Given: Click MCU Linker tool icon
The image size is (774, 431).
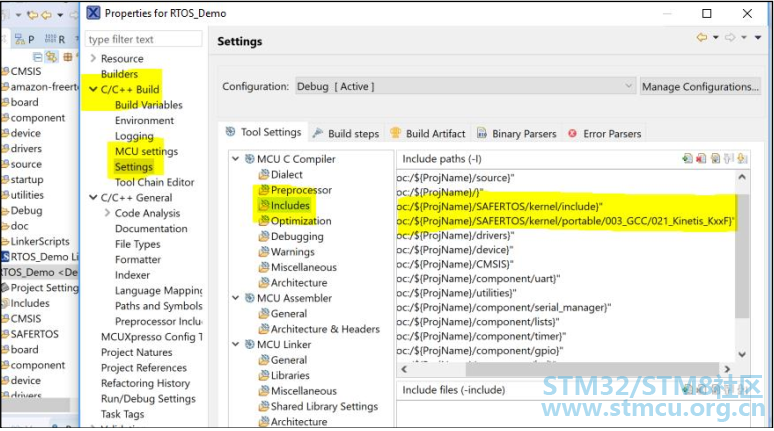Looking at the screenshot, I should click(x=250, y=345).
